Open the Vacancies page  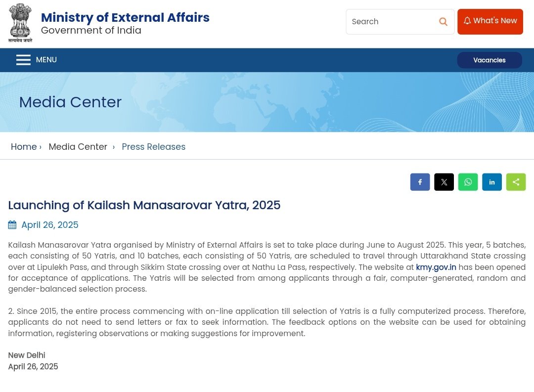click(489, 60)
